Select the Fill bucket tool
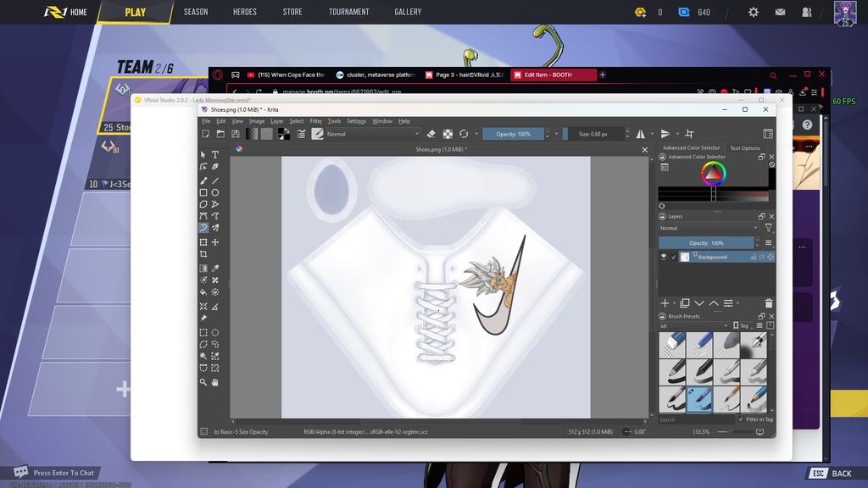 coord(203,292)
